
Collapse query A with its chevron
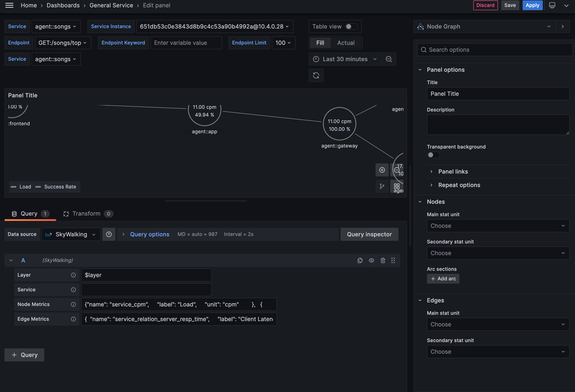(11, 260)
